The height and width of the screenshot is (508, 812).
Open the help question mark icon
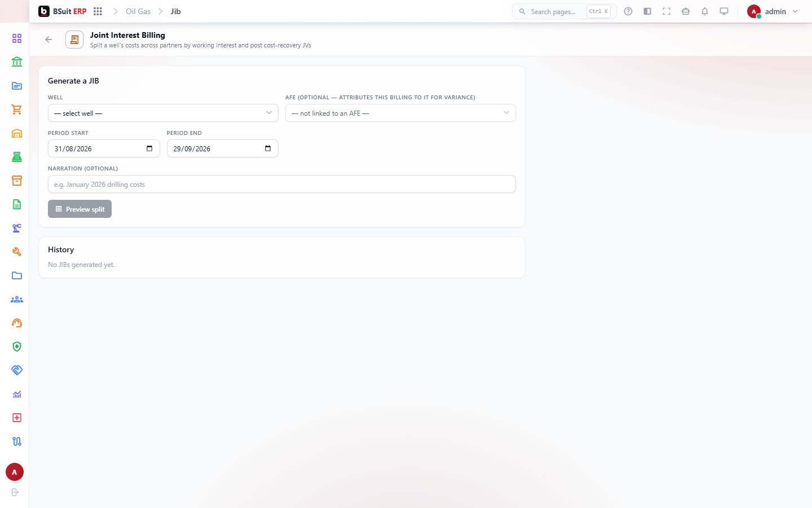628,11
